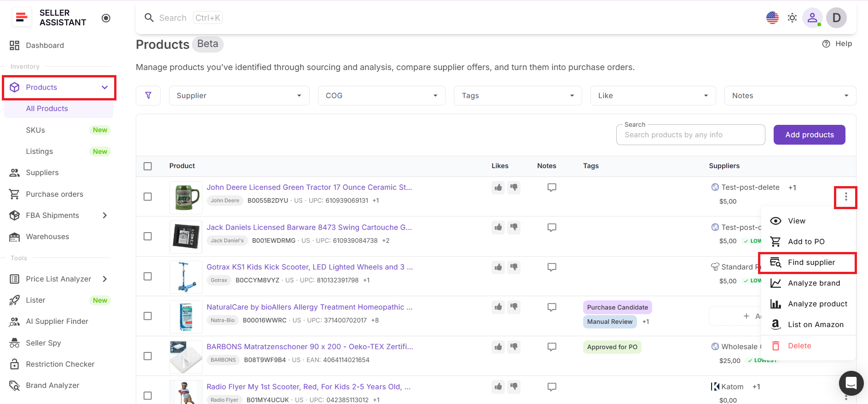Image resolution: width=868 pixels, height=404 pixels.
Task: Click the US flag language icon
Action: (x=772, y=18)
